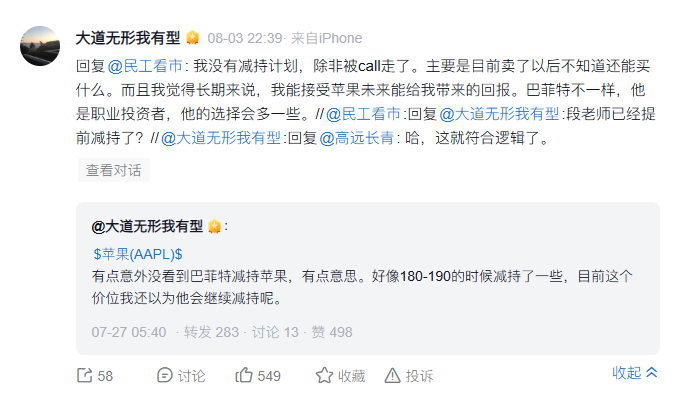The width and height of the screenshot is (675, 393).
Task: Click the 08-03 22:39 post timestamp
Action: coord(245,38)
